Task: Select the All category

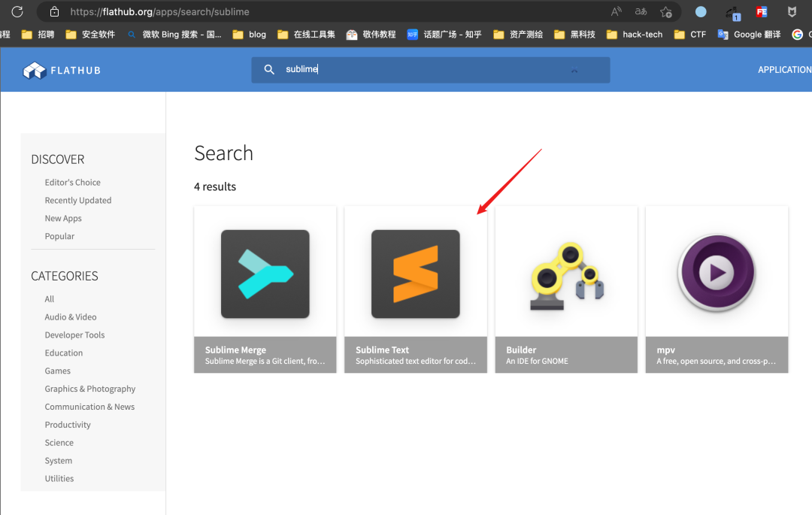Action: 49,299
